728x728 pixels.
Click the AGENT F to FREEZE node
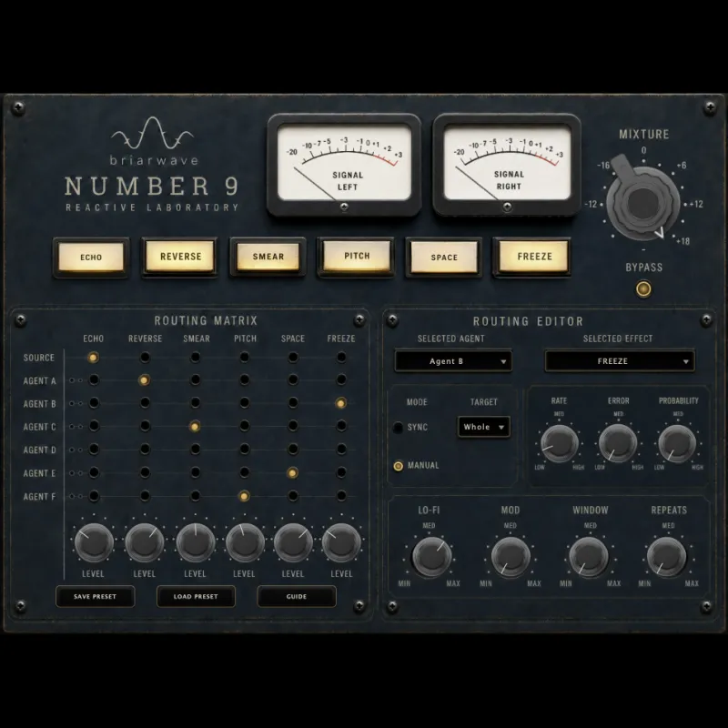[x=341, y=496]
